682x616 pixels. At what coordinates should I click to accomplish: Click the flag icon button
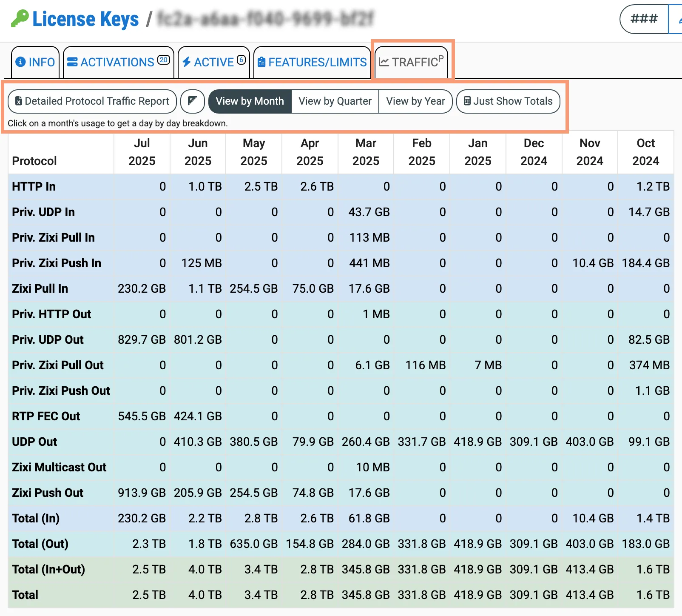point(193,101)
